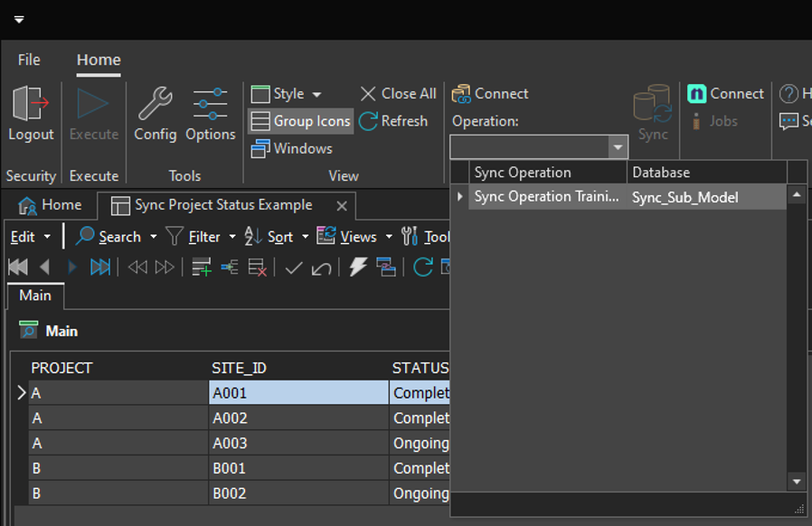Select the Config wrench tool

click(155, 113)
